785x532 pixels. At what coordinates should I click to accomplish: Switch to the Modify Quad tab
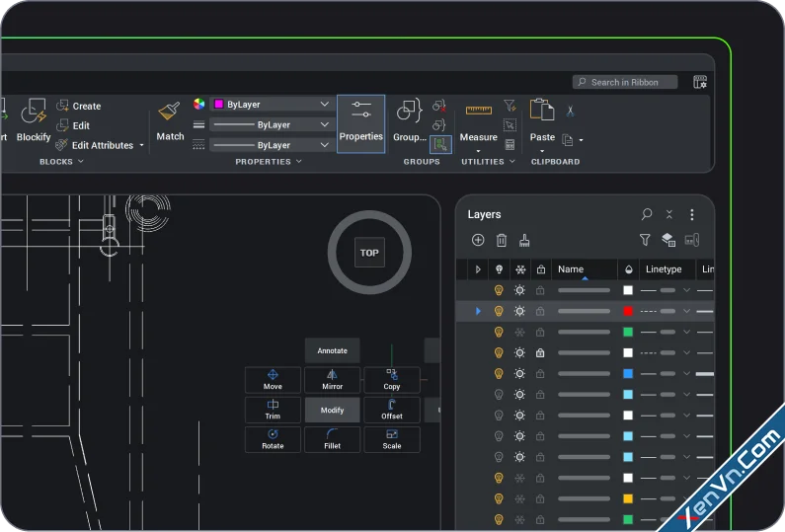tap(333, 410)
